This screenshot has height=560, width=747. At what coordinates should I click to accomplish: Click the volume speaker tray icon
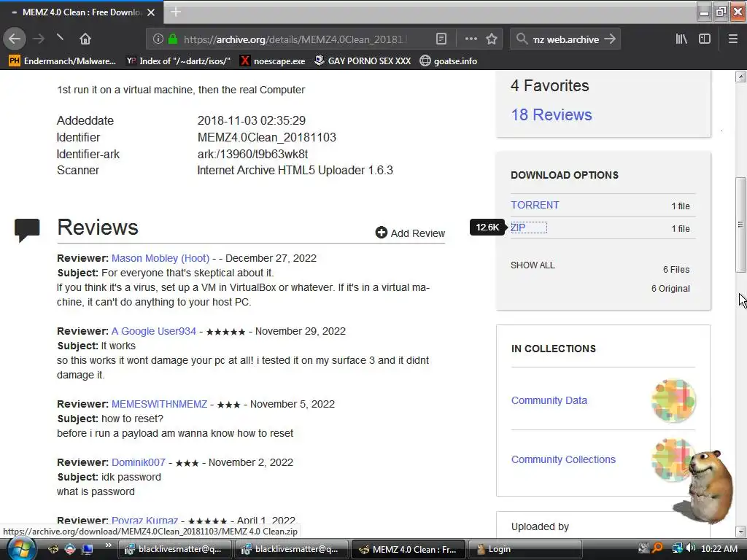691,548
